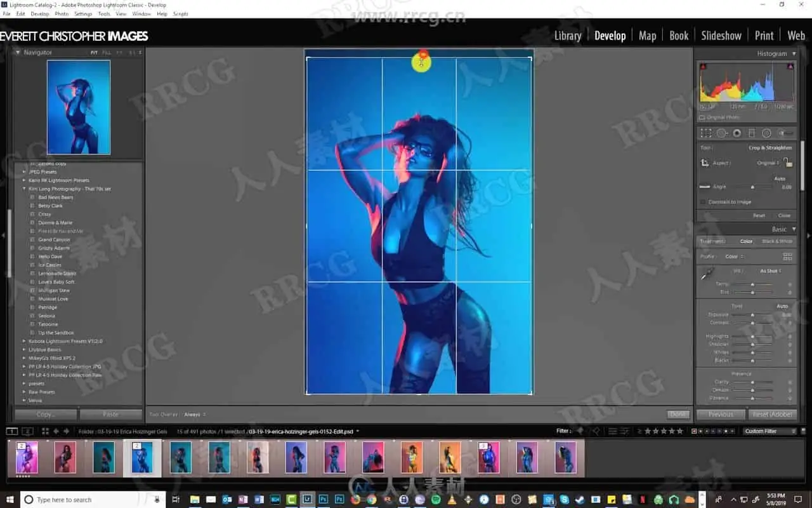The width and height of the screenshot is (812, 508).
Task: Open the Settings menu
Action: 83,13
